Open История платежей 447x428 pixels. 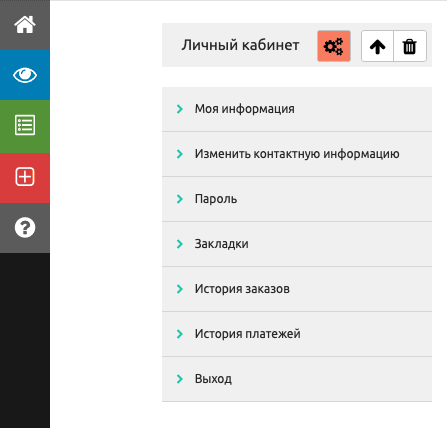pyautogui.click(x=248, y=334)
